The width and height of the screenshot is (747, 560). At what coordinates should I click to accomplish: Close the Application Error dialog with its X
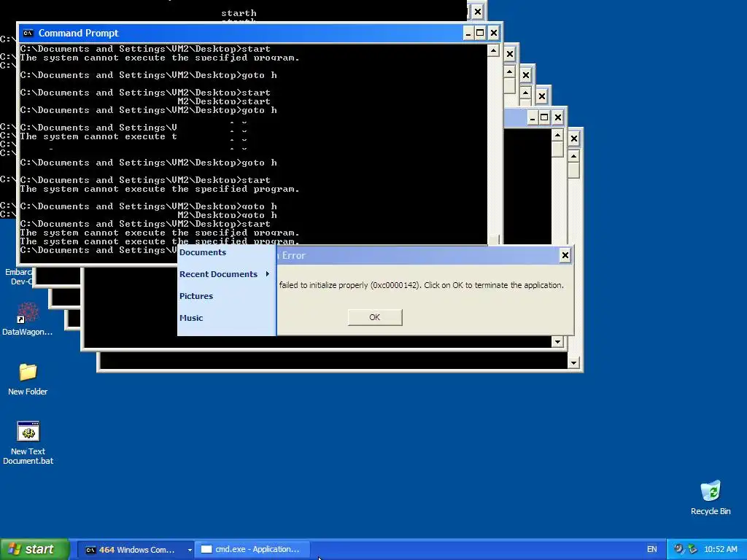565,256
